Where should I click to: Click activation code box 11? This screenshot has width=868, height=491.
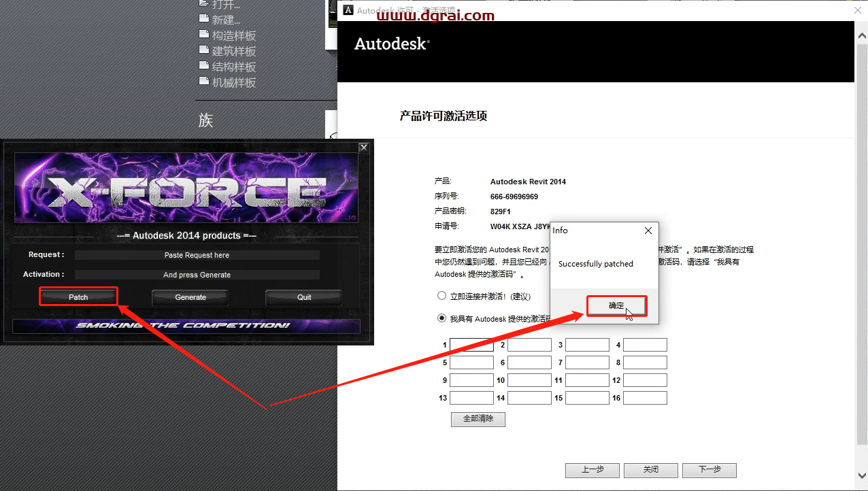(587, 380)
